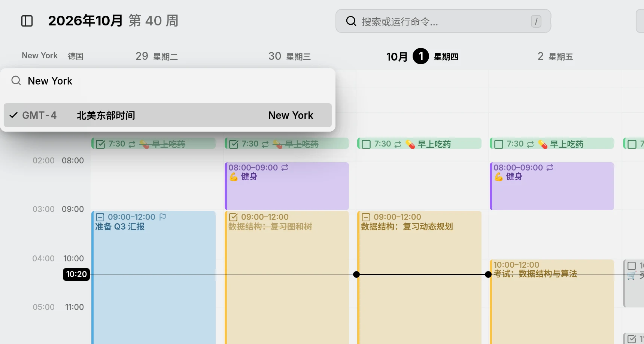Toggle checkbox on 数据结构：复习动态规划
Image resolution: width=644 pixels, height=344 pixels.
[366, 217]
